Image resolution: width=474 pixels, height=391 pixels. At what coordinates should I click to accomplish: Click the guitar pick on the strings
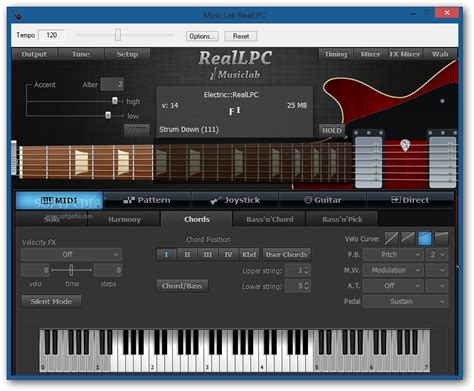(x=405, y=145)
